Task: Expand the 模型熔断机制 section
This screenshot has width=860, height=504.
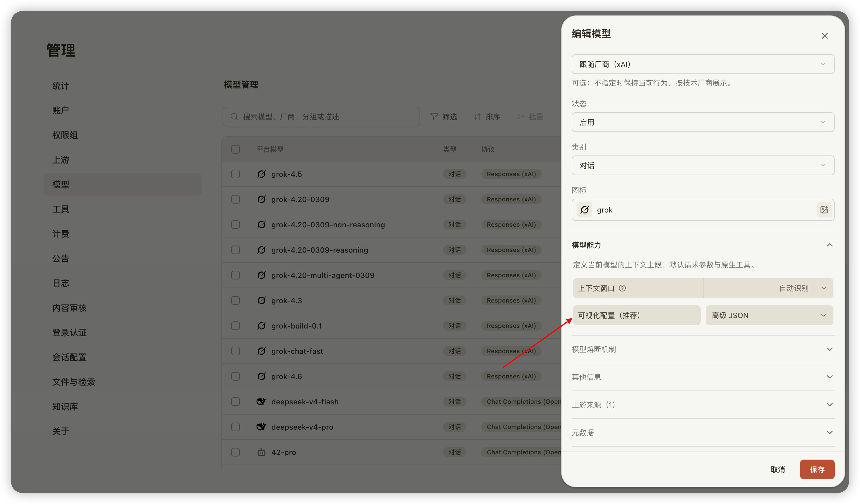Action: (703, 349)
